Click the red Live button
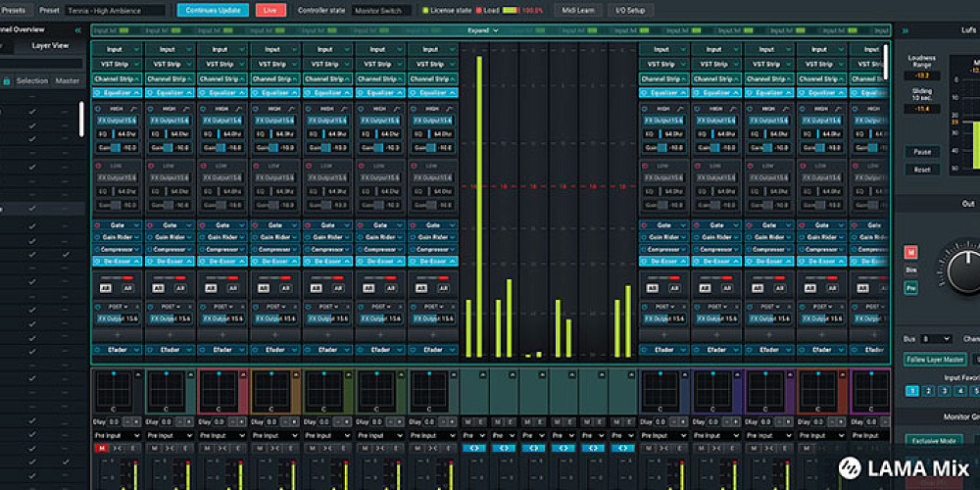This screenshot has height=490, width=980. [270, 10]
